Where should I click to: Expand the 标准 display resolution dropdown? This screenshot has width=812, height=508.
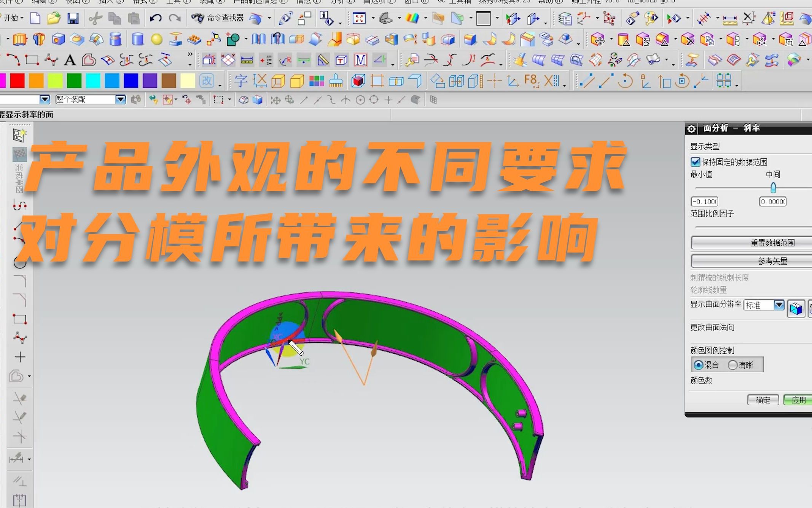point(779,305)
